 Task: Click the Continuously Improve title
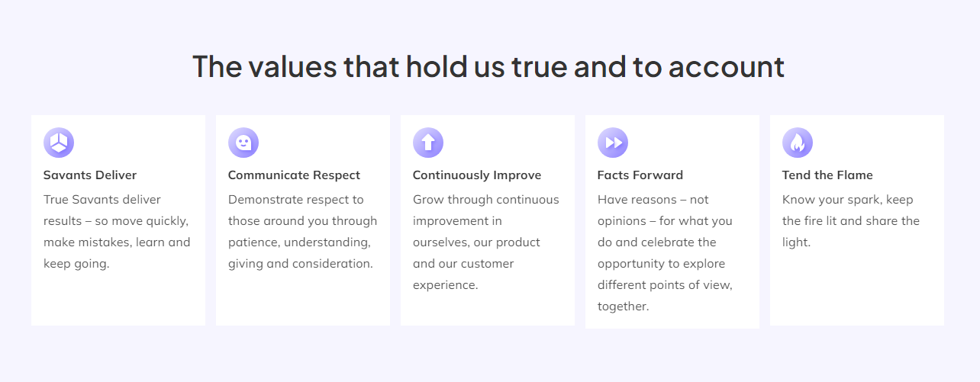pyautogui.click(x=477, y=175)
